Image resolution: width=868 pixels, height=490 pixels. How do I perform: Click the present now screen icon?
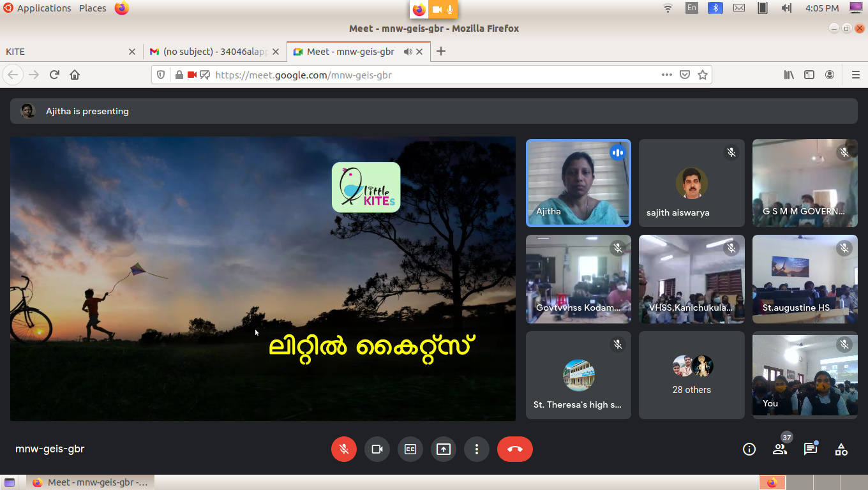coord(444,449)
